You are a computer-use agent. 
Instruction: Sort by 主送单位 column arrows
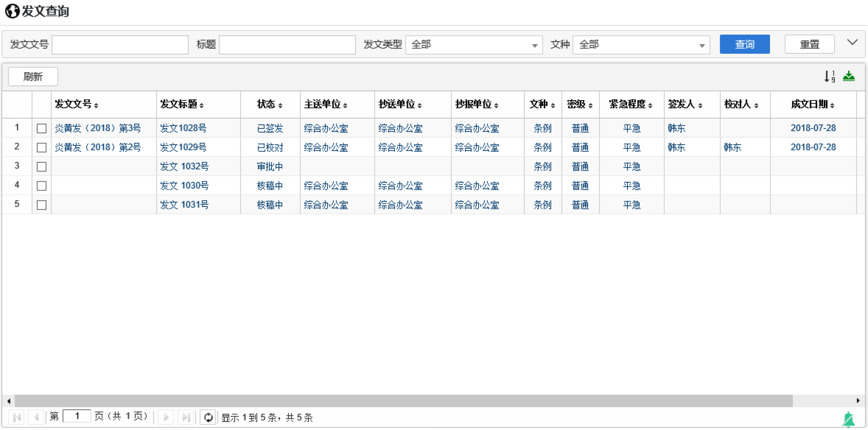(x=345, y=105)
